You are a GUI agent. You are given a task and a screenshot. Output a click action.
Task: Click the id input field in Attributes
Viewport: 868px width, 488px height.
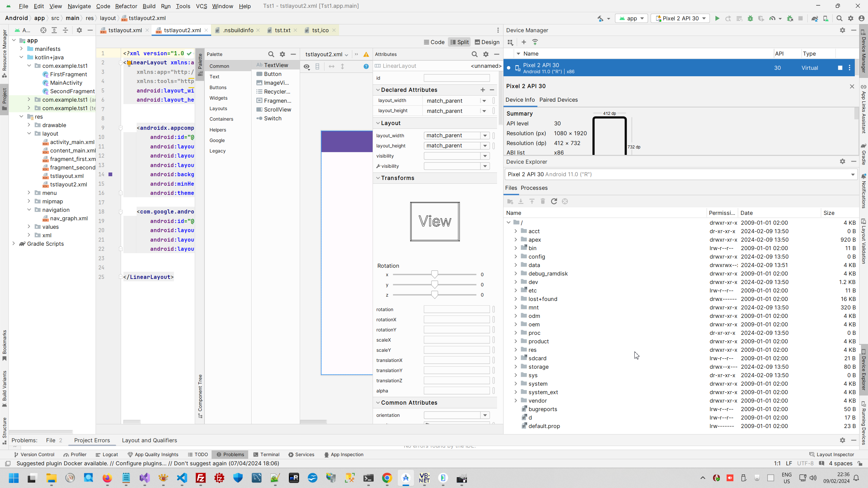456,78
